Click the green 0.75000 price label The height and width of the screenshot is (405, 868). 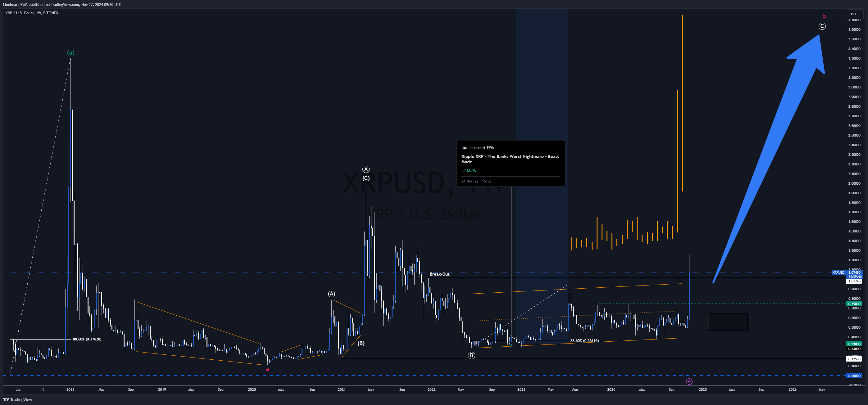click(854, 304)
